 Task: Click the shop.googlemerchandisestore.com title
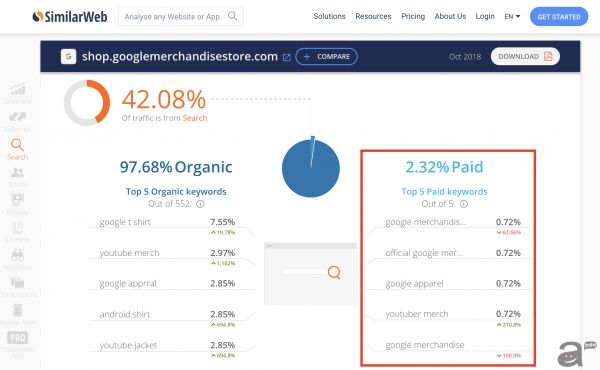[x=180, y=57]
